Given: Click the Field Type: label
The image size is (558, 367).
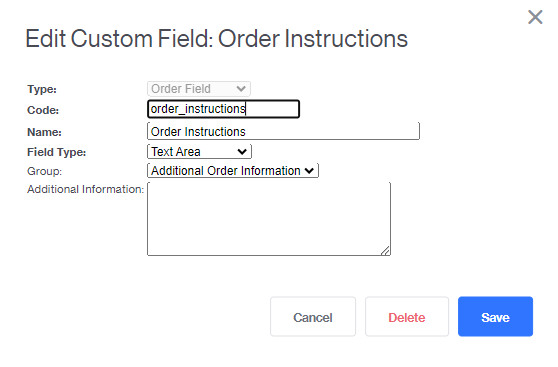Looking at the screenshot, I should pyautogui.click(x=57, y=152).
